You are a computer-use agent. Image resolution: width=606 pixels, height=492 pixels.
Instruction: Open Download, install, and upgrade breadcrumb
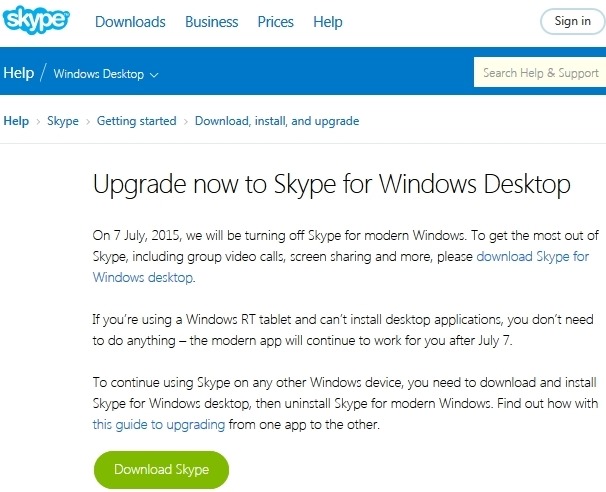coord(276,121)
